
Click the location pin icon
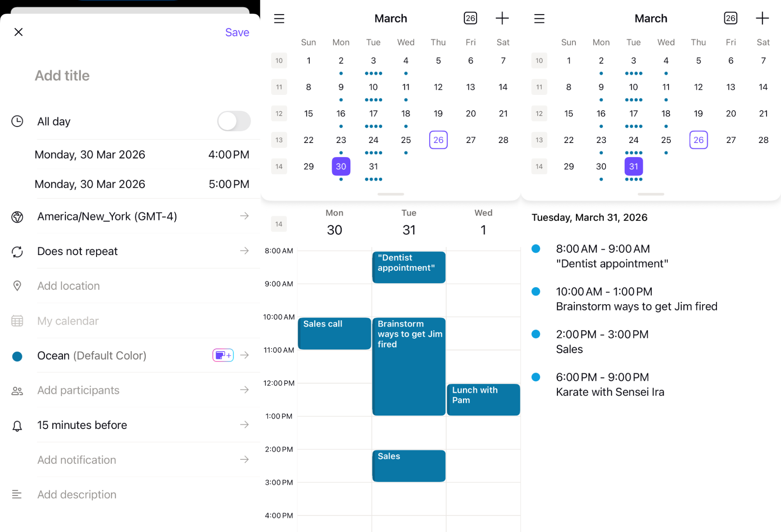[17, 286]
